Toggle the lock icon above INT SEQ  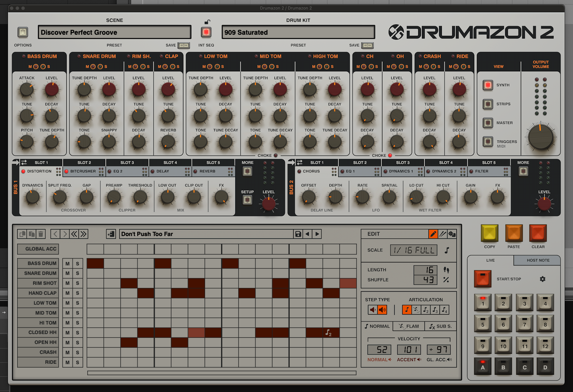(x=207, y=22)
